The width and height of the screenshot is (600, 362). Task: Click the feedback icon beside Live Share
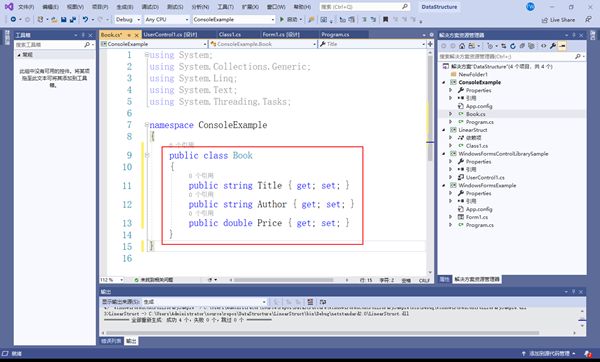(588, 20)
